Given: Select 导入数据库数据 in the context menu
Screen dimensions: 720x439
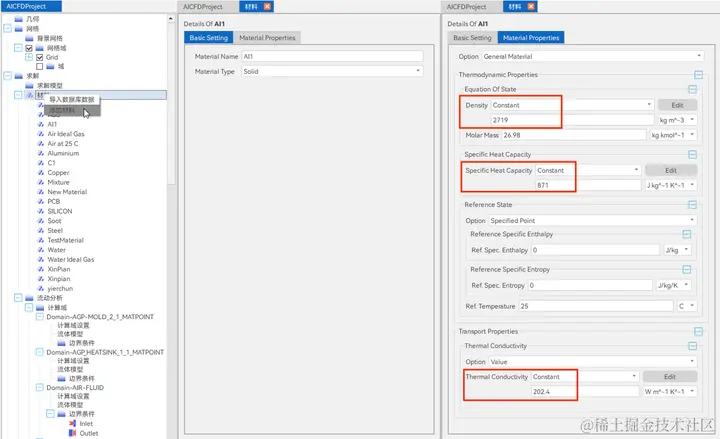Looking at the screenshot, I should coord(72,100).
